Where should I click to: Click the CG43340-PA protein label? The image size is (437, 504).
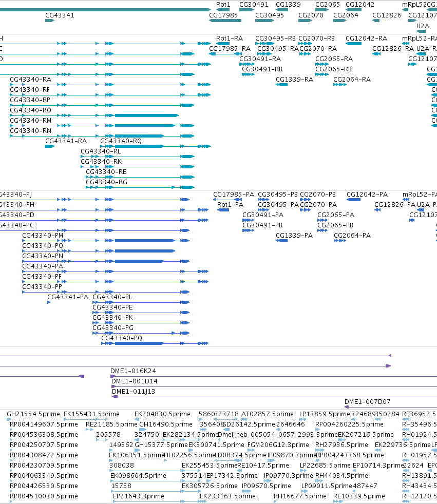pos(43,266)
